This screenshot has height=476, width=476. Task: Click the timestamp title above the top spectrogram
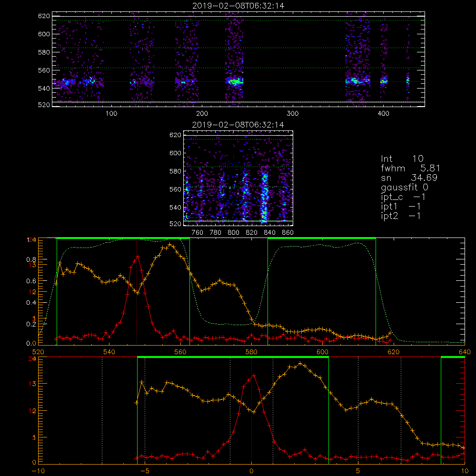tap(238, 6)
